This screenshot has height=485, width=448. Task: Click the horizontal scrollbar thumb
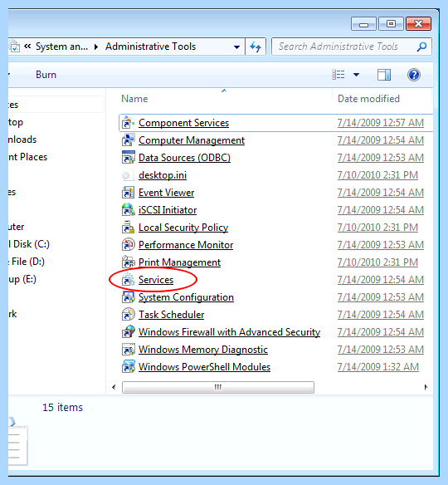tap(218, 387)
